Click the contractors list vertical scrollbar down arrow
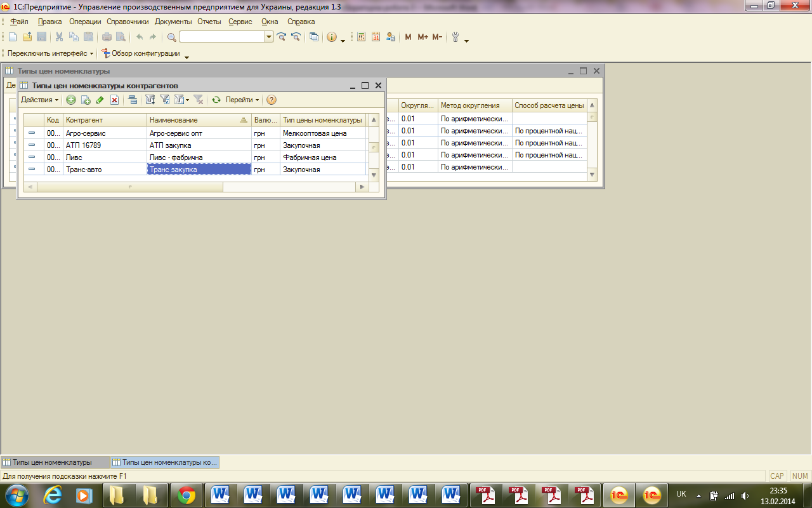The image size is (812, 508). (x=374, y=175)
